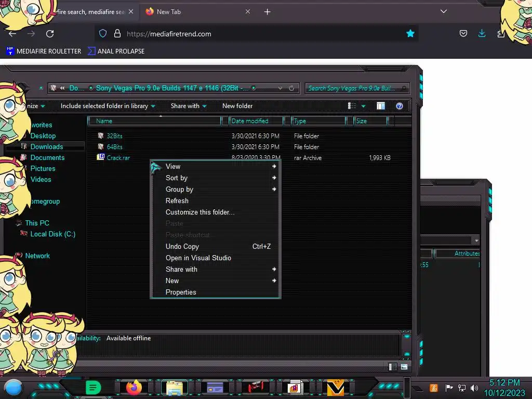Click the padlock site info icon

117,33
